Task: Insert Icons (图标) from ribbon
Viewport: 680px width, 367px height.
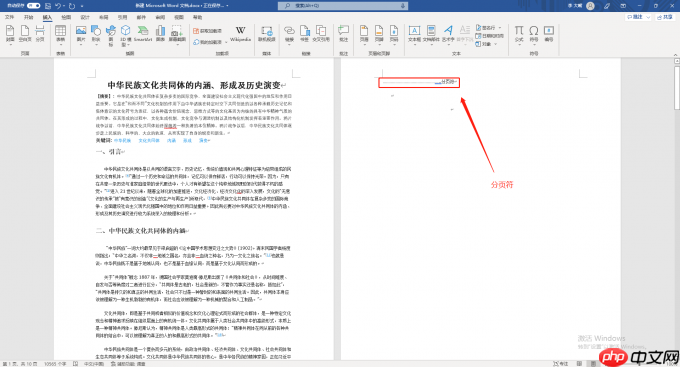Action: [x=111, y=36]
